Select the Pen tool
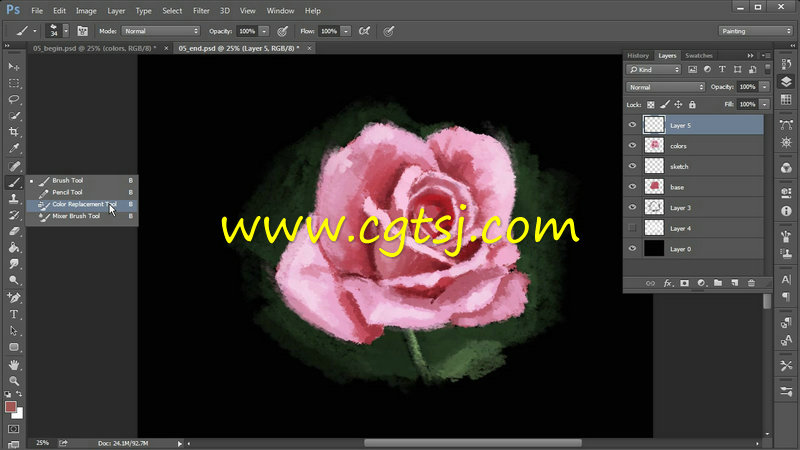 click(x=14, y=297)
